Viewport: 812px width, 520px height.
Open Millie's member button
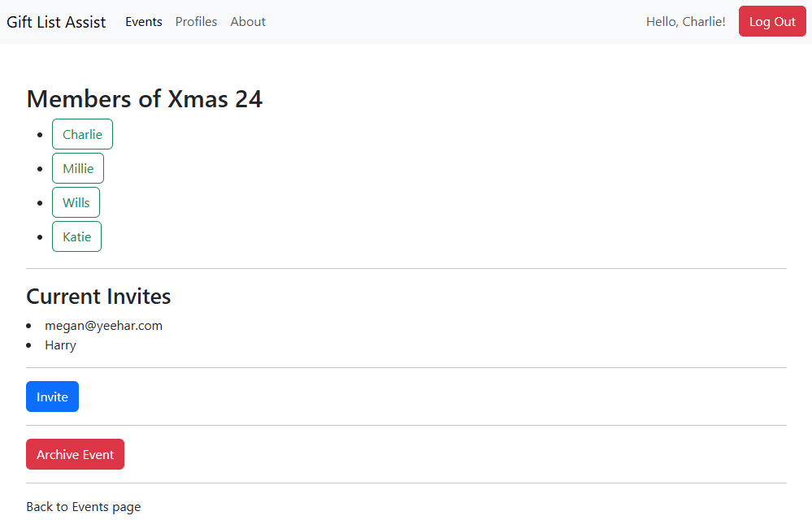(x=78, y=168)
